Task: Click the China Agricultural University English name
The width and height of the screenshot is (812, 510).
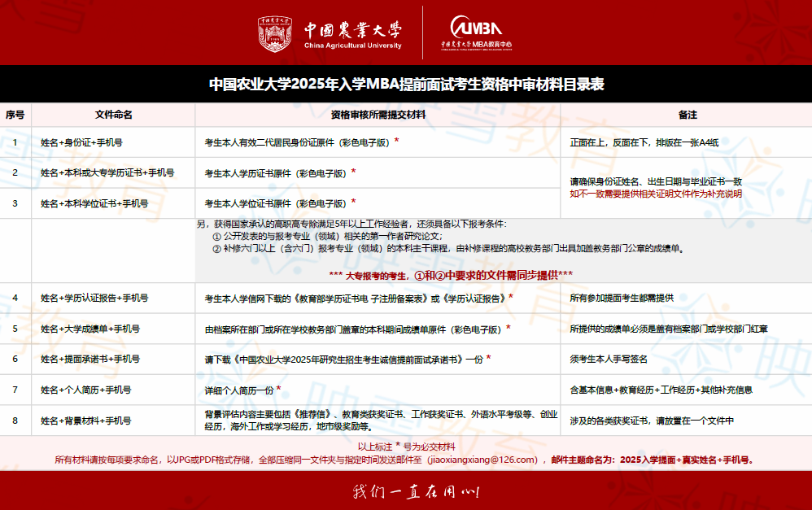Action: point(352,46)
